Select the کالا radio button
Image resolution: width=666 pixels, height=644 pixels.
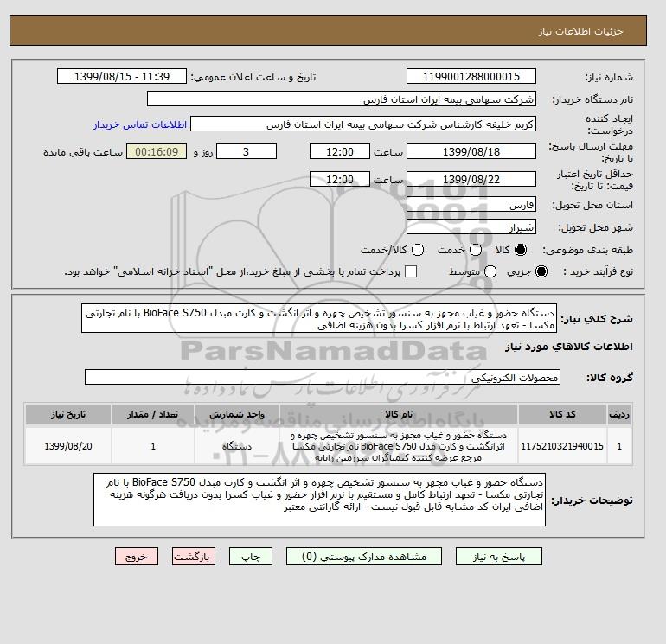[x=521, y=250]
